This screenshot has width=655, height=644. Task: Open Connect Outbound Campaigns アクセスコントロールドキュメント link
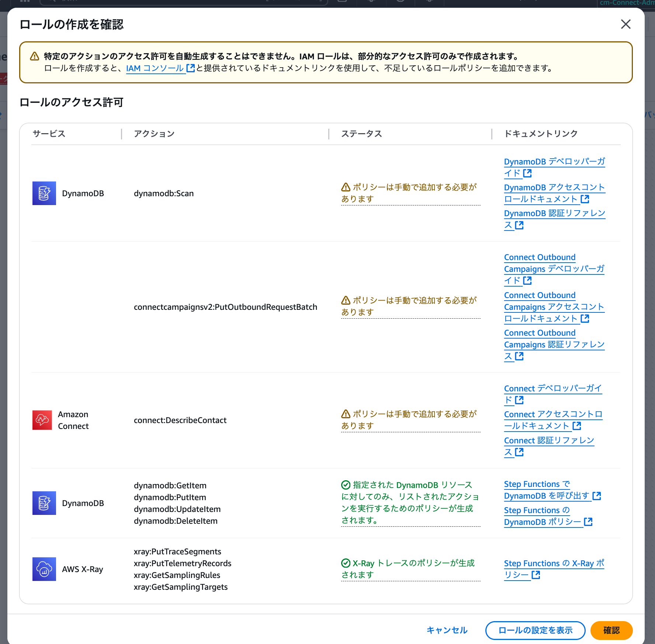pos(554,307)
